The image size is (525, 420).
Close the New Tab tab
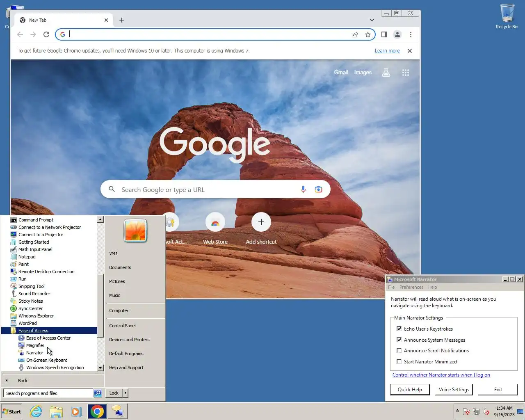(x=106, y=20)
